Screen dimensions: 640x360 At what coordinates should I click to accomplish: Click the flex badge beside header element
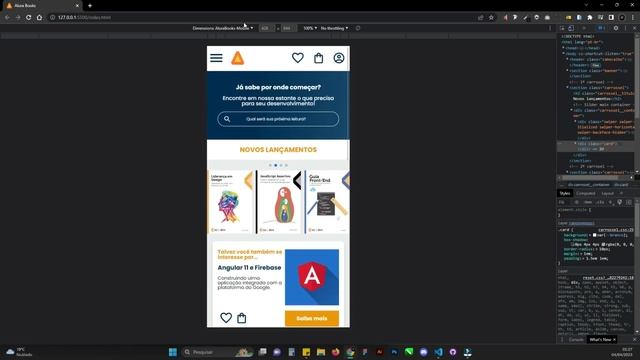(596, 65)
